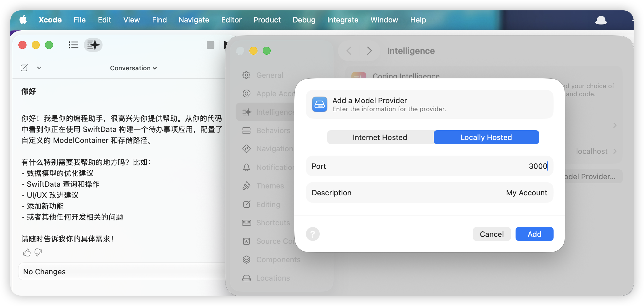The width and height of the screenshot is (644, 306).
Task: Select the Internet Hosted option
Action: point(380,137)
